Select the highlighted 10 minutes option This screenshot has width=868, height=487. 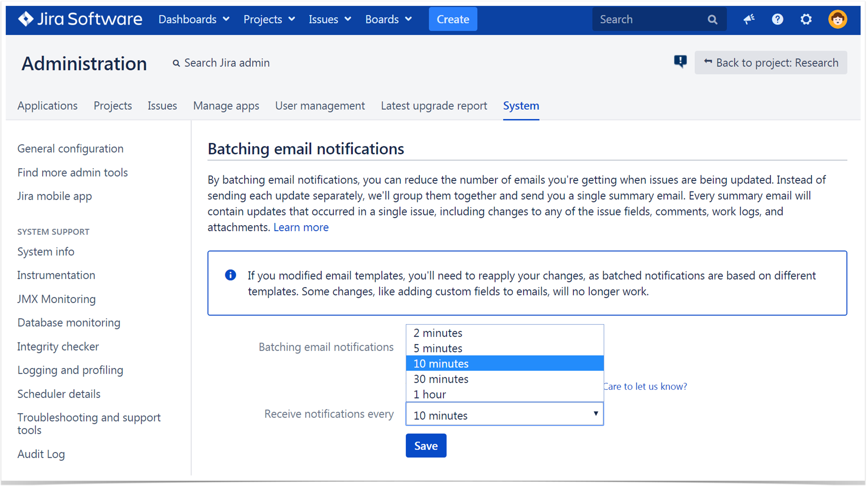(x=505, y=363)
